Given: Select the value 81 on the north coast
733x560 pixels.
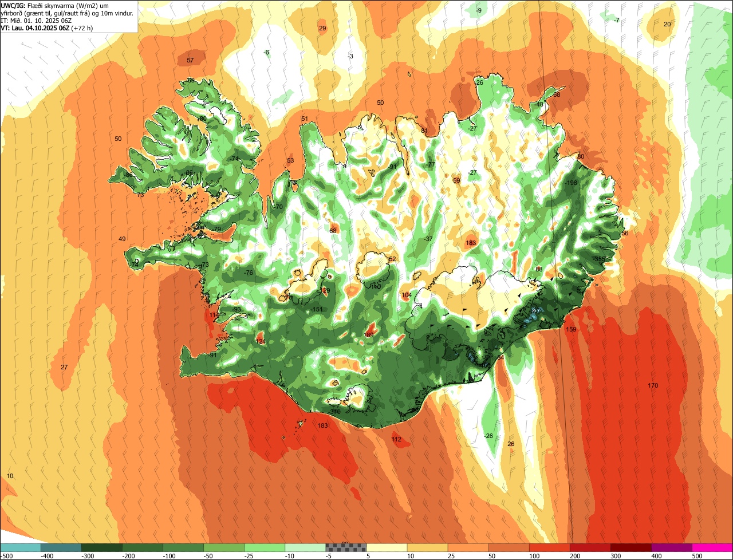Looking at the screenshot, I should (424, 131).
